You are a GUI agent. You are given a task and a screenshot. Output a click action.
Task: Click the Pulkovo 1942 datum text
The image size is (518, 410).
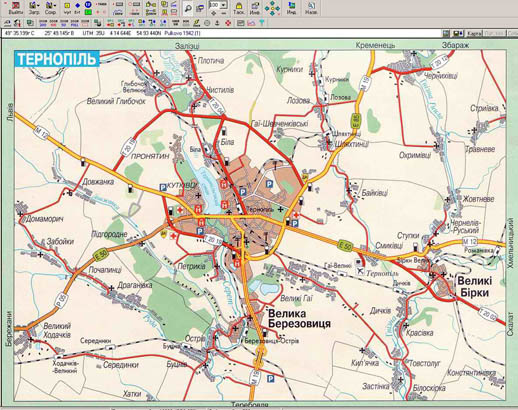pos(182,33)
